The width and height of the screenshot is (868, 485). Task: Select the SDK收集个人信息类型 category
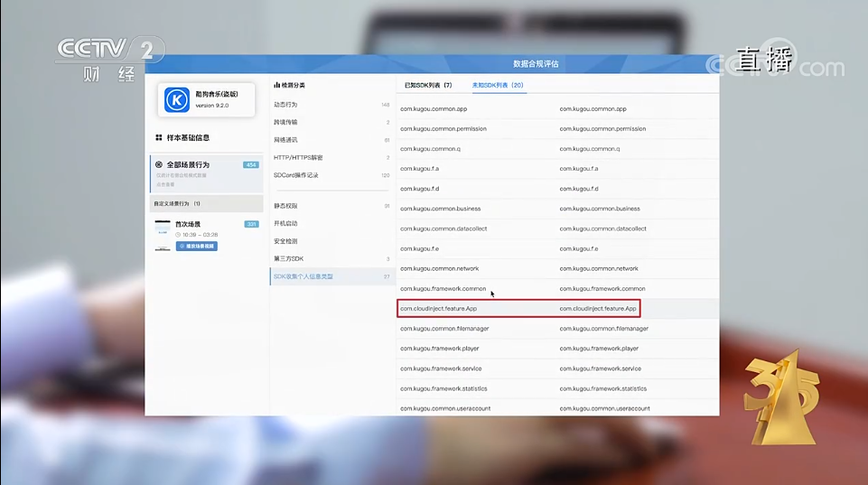[303, 276]
